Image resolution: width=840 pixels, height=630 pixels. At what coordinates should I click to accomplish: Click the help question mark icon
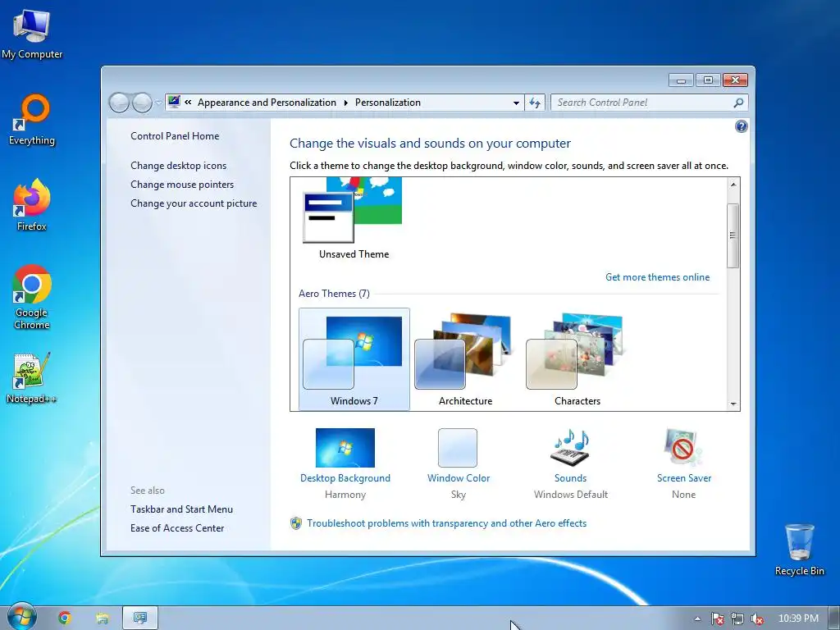742,126
